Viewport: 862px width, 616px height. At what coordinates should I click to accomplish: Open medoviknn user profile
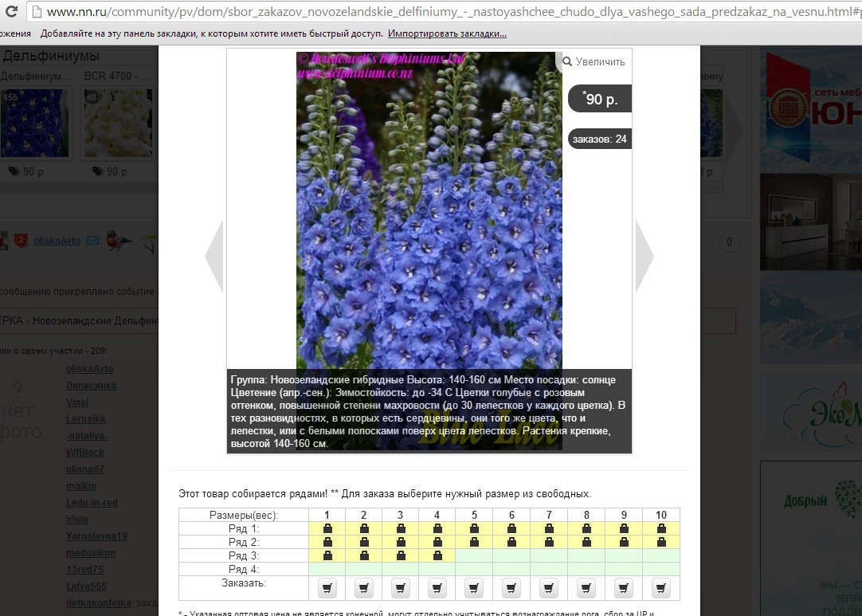(x=90, y=553)
